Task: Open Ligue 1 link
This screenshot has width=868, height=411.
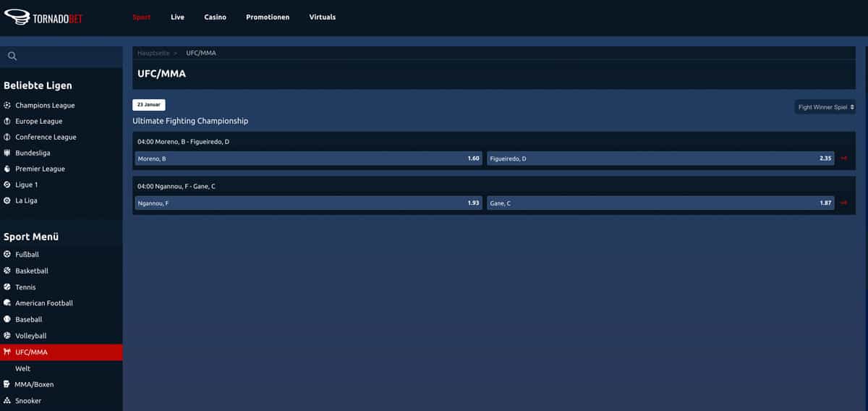Action: point(27,185)
